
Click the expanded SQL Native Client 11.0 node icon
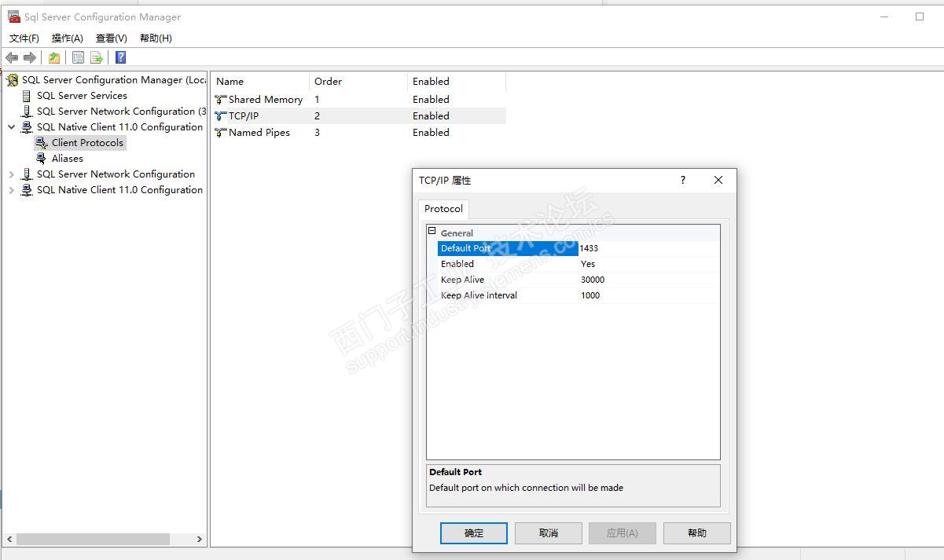click(x=27, y=127)
